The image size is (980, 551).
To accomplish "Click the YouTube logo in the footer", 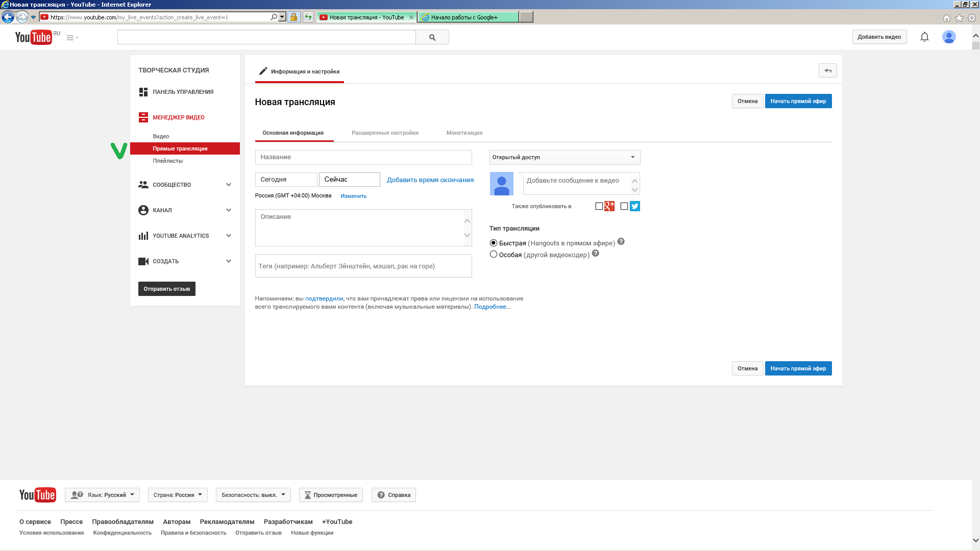I will click(37, 495).
